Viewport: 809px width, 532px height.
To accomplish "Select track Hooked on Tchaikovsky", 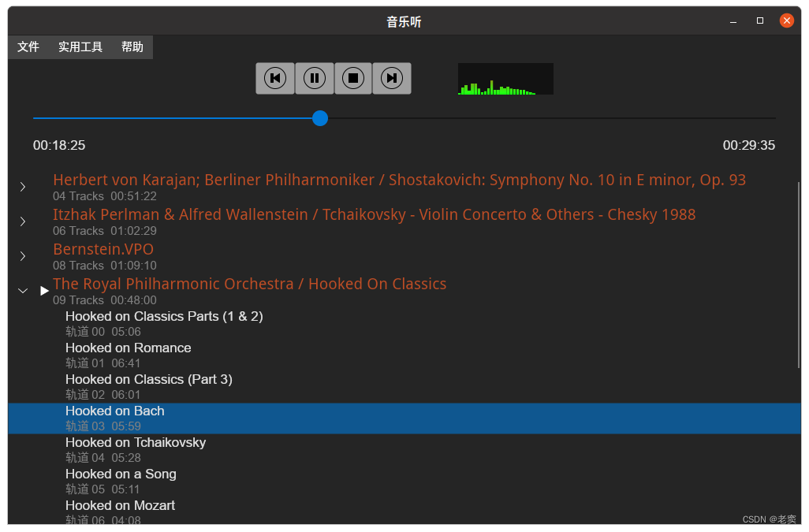I will 136,442.
